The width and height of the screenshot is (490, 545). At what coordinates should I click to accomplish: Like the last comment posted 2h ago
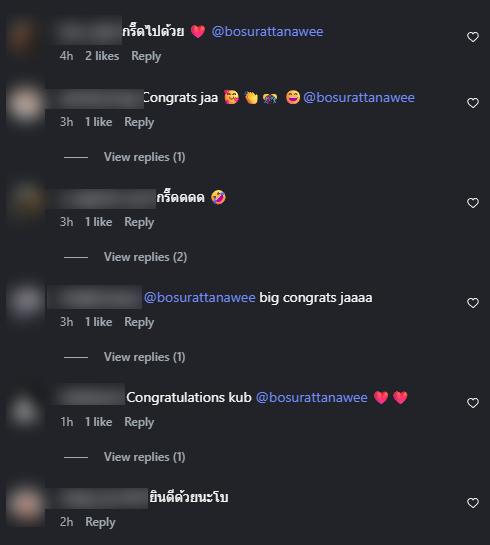473,503
